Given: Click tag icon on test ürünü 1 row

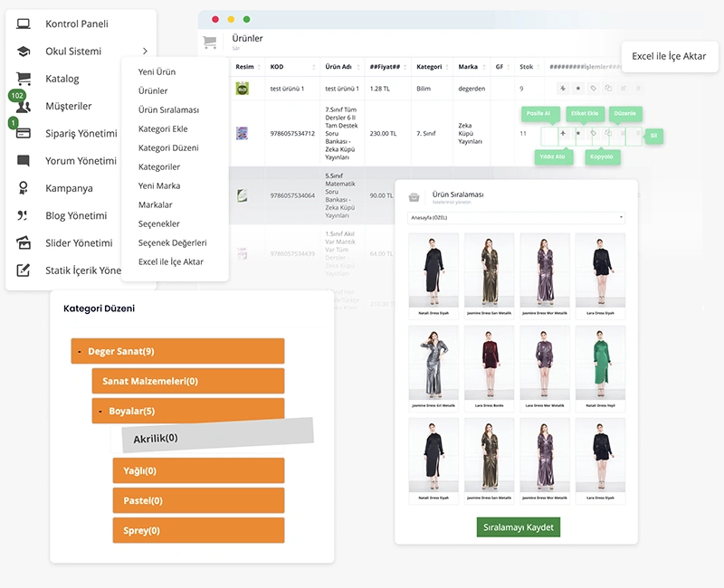Looking at the screenshot, I should pos(593,88).
